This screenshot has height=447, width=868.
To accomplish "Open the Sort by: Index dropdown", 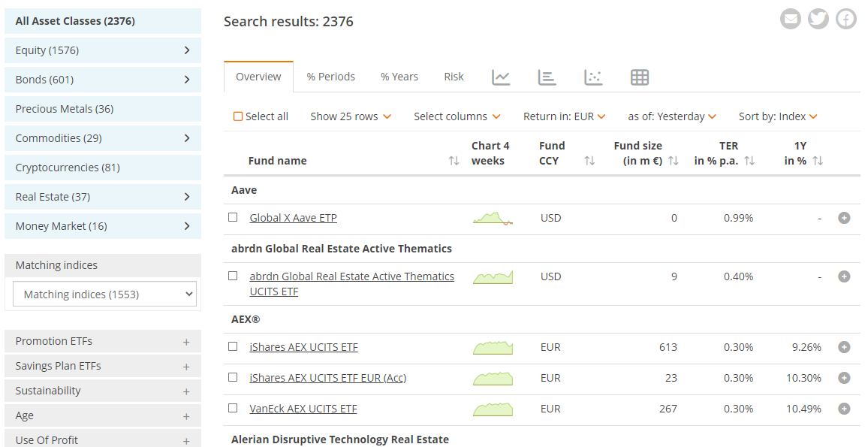I will pos(779,116).
